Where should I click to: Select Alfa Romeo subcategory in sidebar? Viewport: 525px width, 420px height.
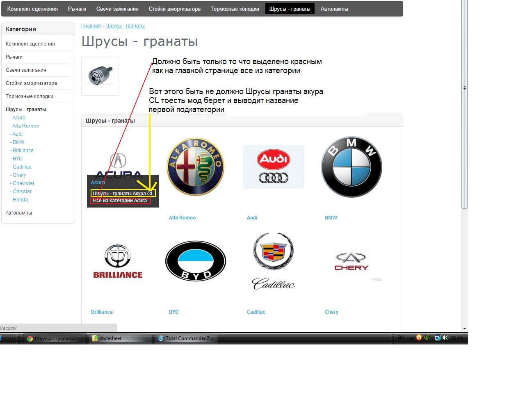pos(25,126)
